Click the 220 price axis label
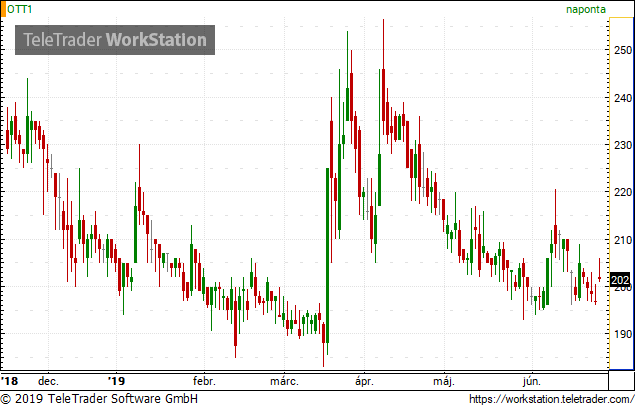The width and height of the screenshot is (635, 408). coord(623,192)
